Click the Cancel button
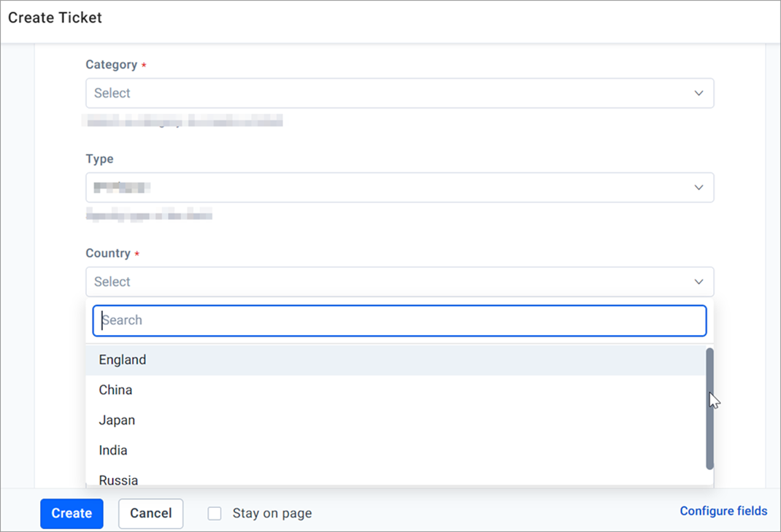 click(151, 514)
